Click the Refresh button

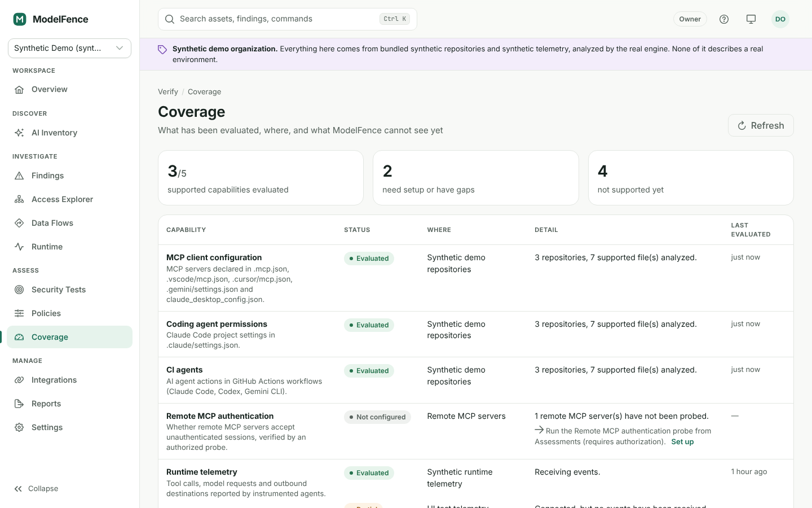pyautogui.click(x=761, y=125)
